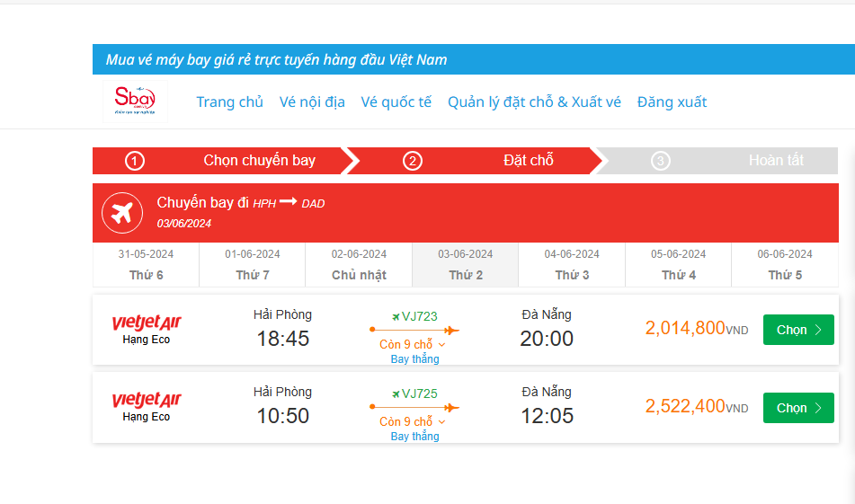The height and width of the screenshot is (504, 855).
Task: Click the VietJet Air logo for flight VJ723
Action: [147, 323]
